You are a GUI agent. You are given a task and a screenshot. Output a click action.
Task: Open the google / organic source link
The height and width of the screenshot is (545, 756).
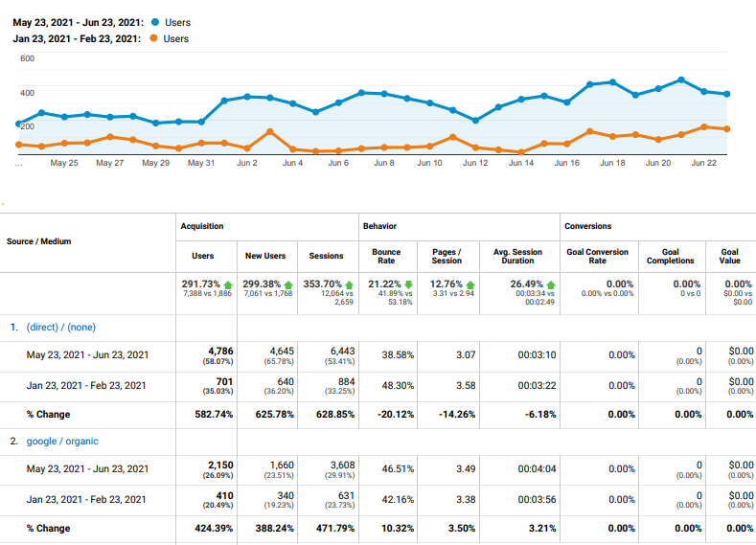tap(62, 442)
